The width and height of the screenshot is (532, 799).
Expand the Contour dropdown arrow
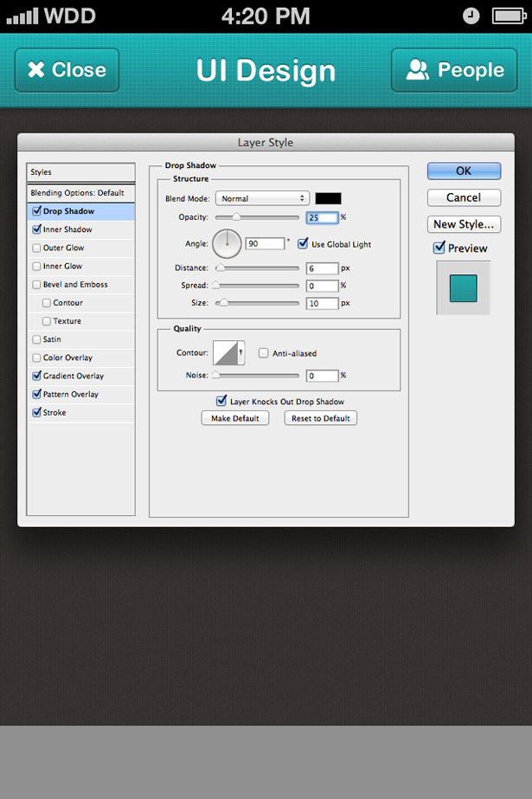[x=241, y=352]
